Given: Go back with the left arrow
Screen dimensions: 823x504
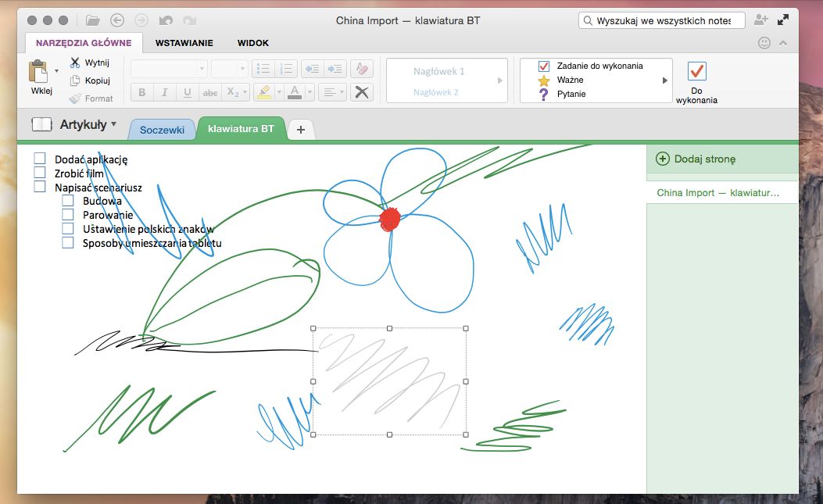Looking at the screenshot, I should (x=117, y=20).
